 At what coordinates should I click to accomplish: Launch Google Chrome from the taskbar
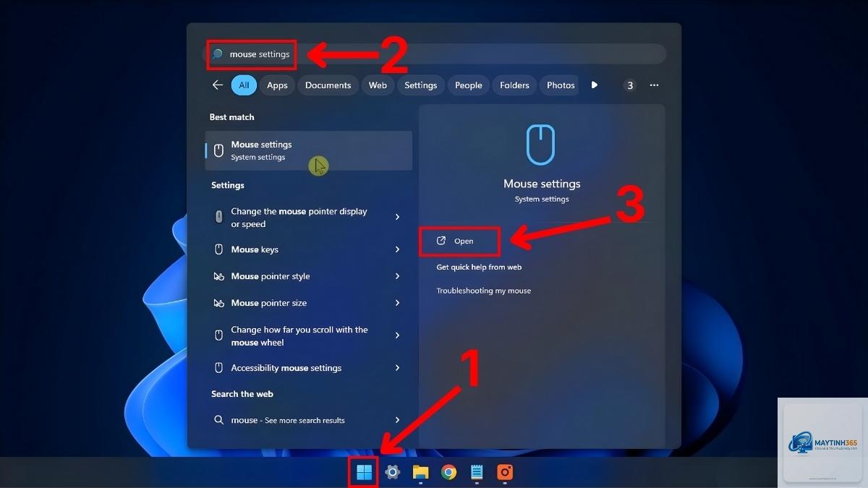(x=448, y=473)
